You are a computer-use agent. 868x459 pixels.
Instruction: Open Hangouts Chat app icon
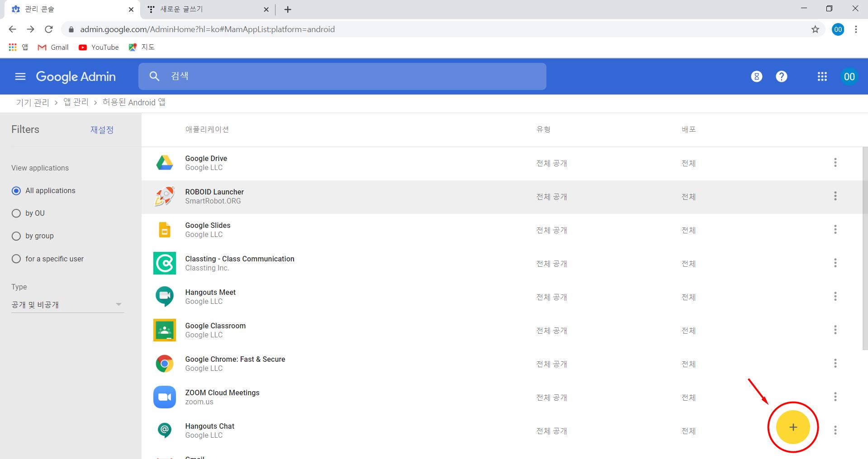coord(165,430)
